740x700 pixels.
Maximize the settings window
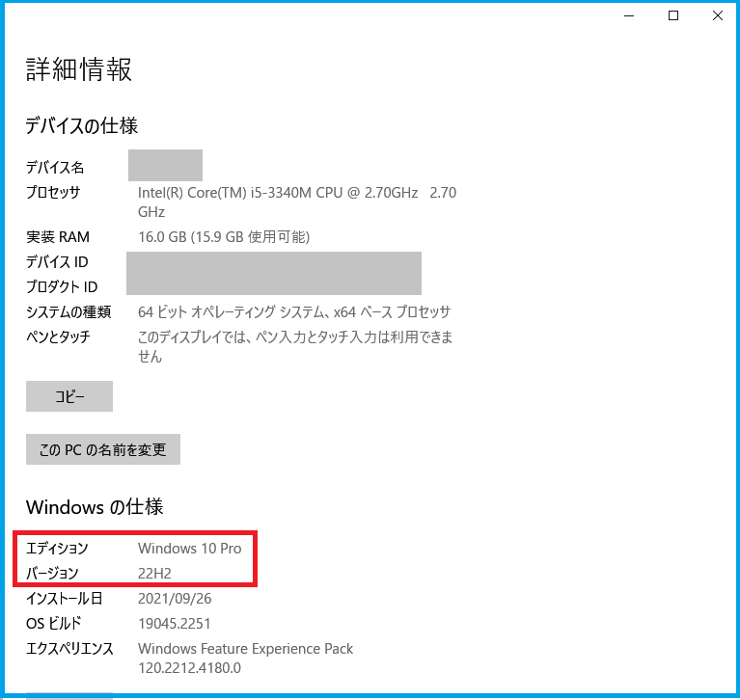click(673, 15)
